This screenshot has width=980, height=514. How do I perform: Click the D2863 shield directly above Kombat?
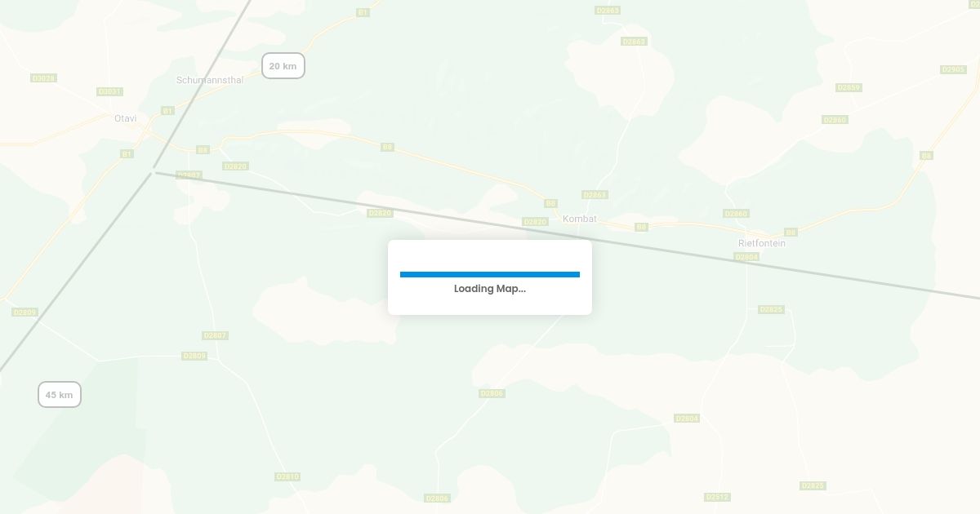[595, 195]
